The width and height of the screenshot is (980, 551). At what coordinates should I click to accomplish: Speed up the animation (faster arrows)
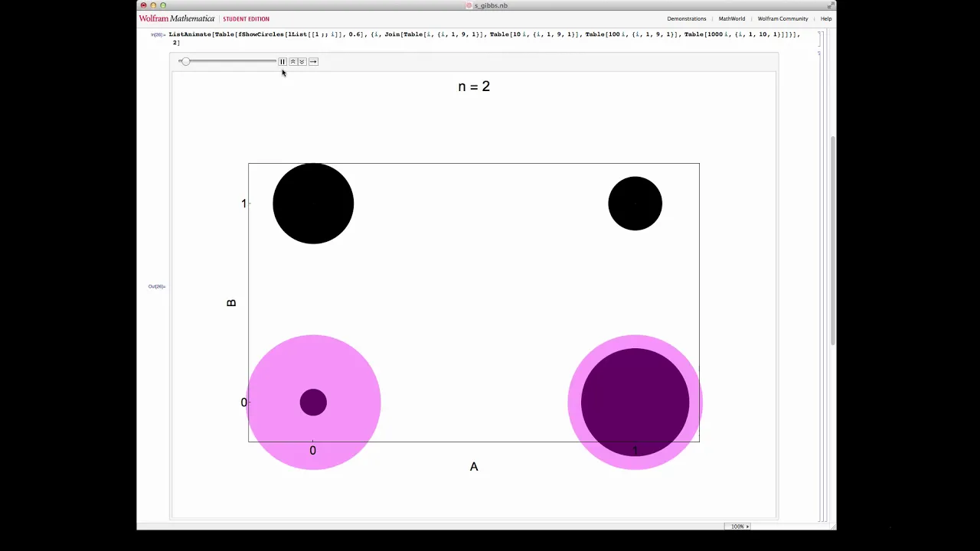coord(292,61)
